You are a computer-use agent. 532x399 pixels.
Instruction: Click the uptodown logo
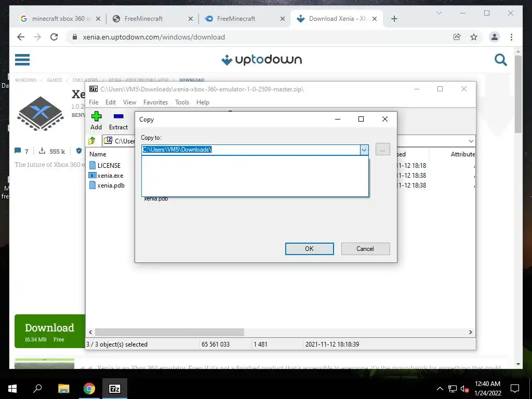[x=261, y=60]
